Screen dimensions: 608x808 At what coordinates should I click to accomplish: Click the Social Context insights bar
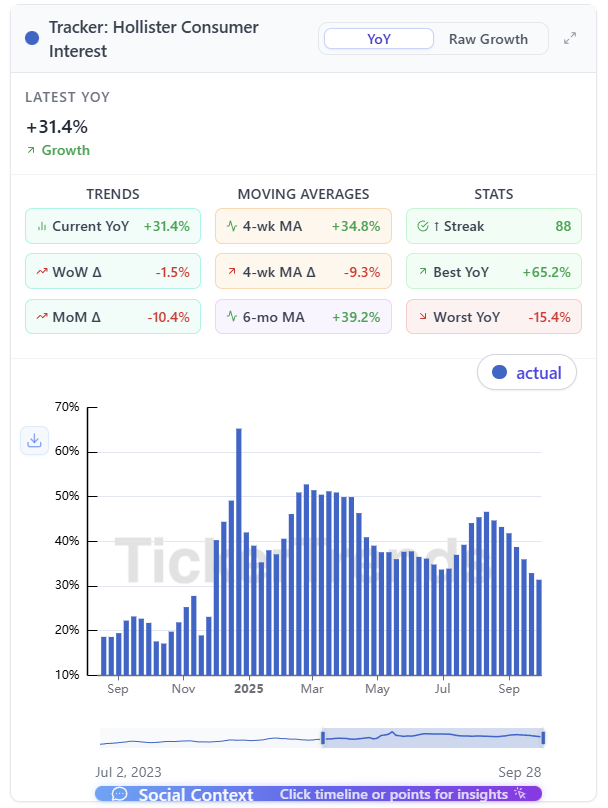coord(320,794)
